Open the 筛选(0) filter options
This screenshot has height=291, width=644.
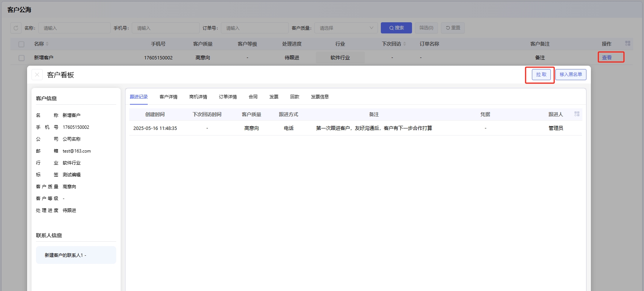pyautogui.click(x=426, y=28)
